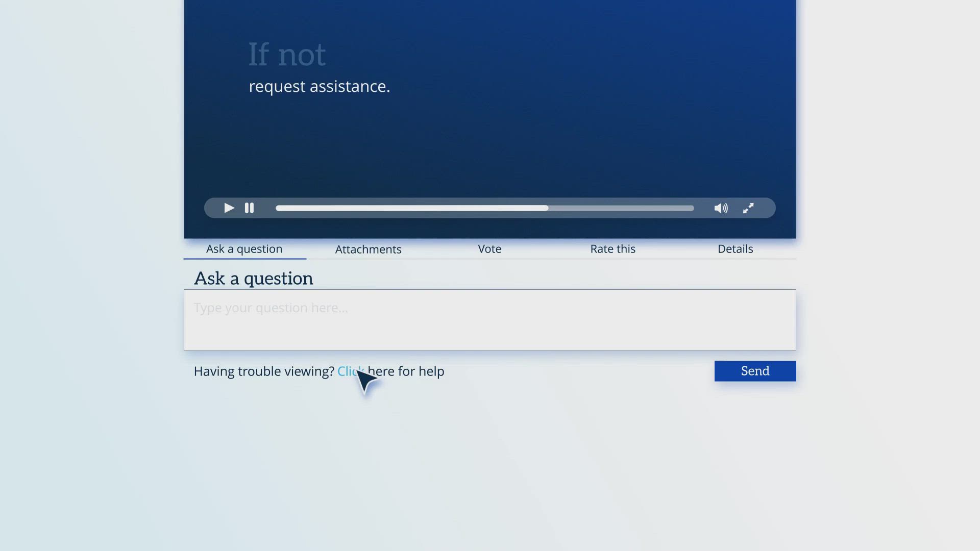Image resolution: width=980 pixels, height=551 pixels.
Task: Enter fullscreen with the expand arrows icon
Action: point(748,208)
